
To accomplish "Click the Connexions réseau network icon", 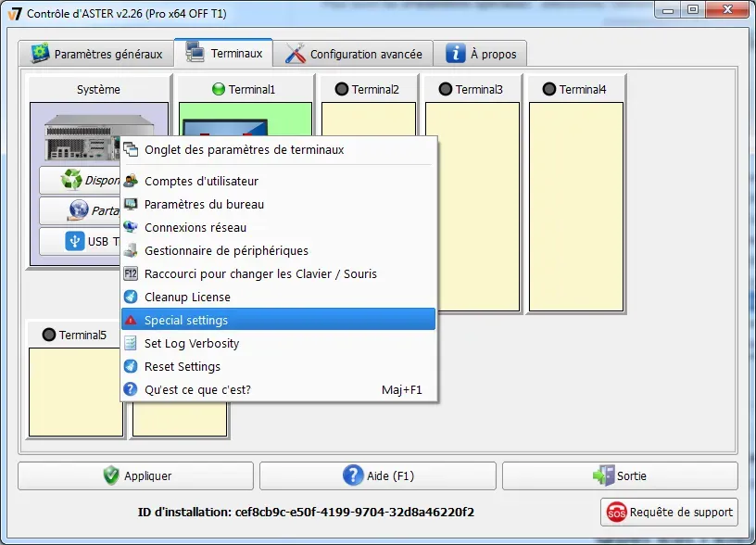I will [131, 227].
